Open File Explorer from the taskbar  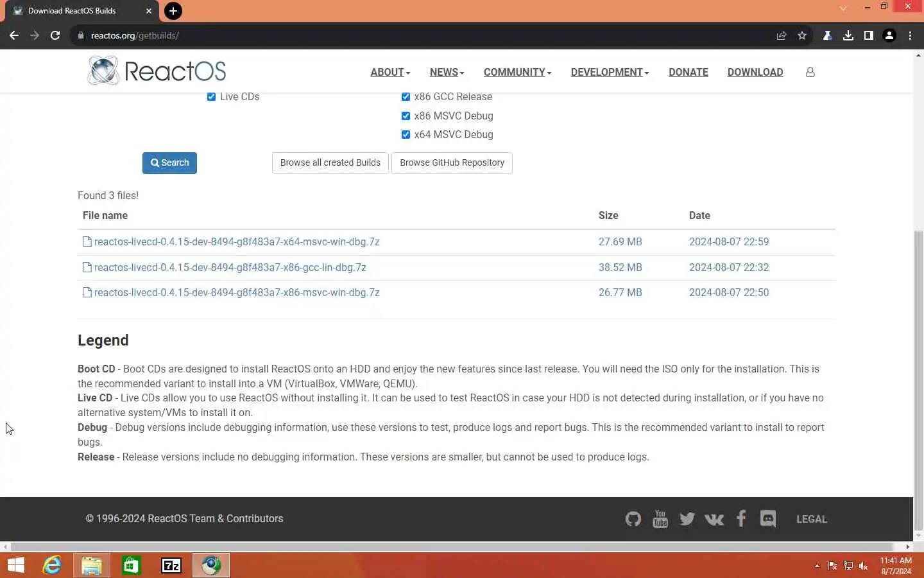coord(92,565)
